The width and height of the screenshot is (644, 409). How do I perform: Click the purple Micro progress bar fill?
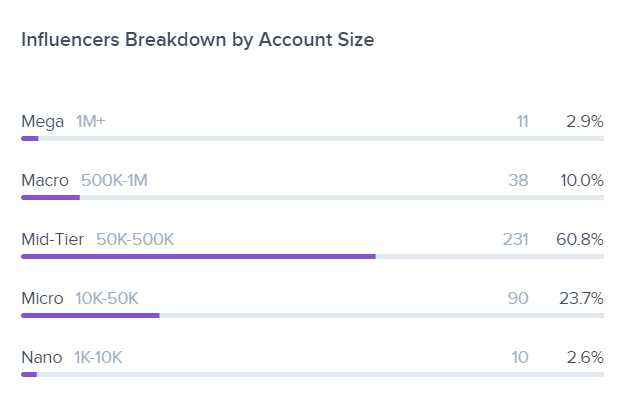click(x=90, y=315)
